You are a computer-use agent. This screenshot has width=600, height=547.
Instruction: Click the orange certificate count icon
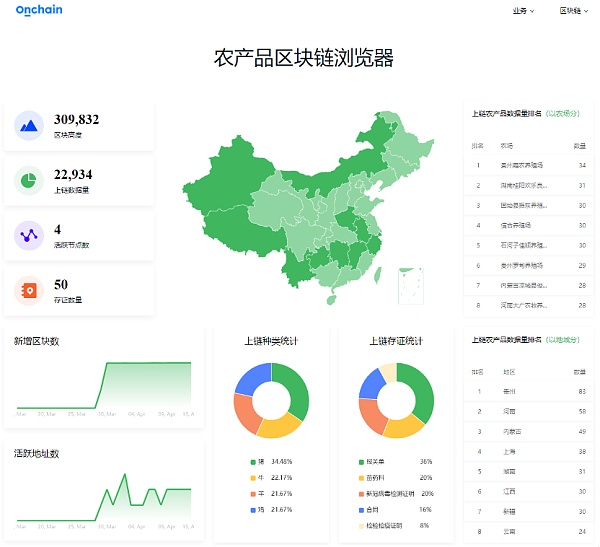(x=29, y=291)
